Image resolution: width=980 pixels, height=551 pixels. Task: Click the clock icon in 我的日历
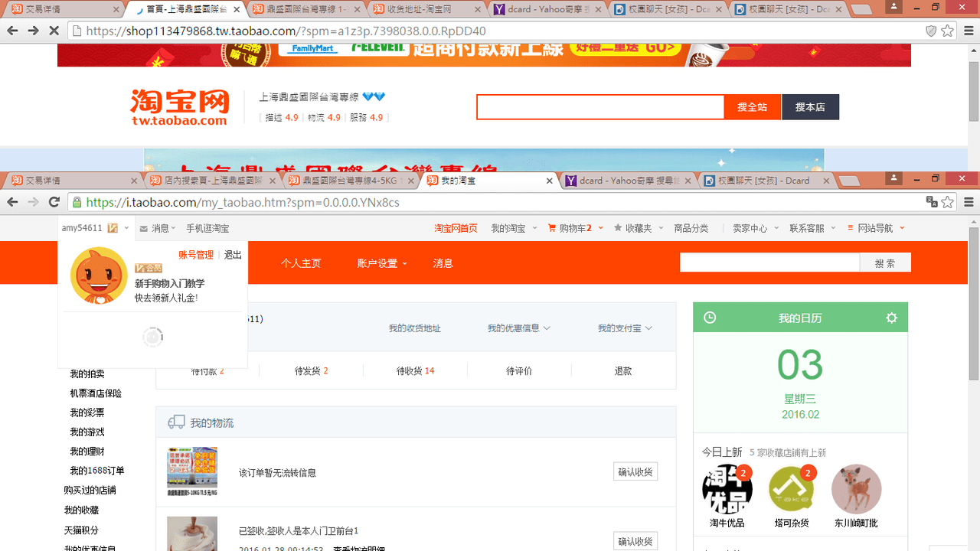[710, 318]
